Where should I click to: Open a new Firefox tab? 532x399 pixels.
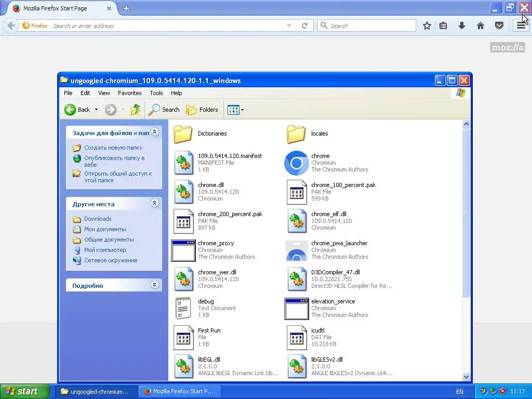126,8
